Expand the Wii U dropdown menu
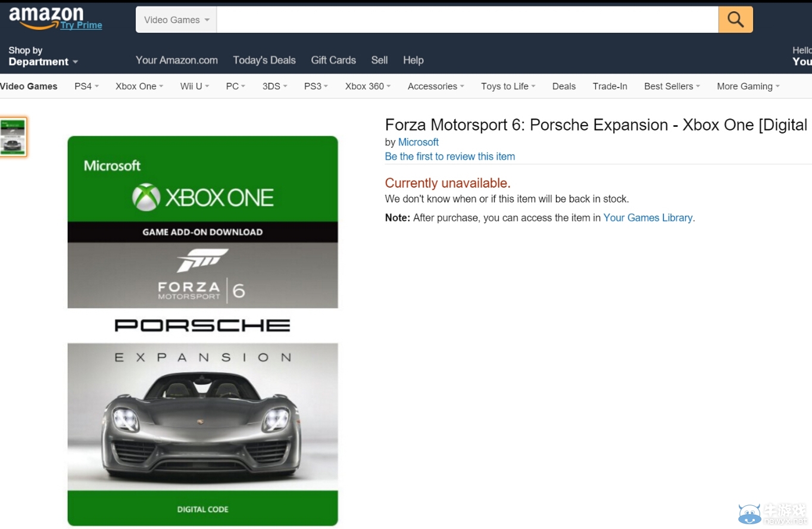The height and width of the screenshot is (529, 812). click(x=195, y=86)
